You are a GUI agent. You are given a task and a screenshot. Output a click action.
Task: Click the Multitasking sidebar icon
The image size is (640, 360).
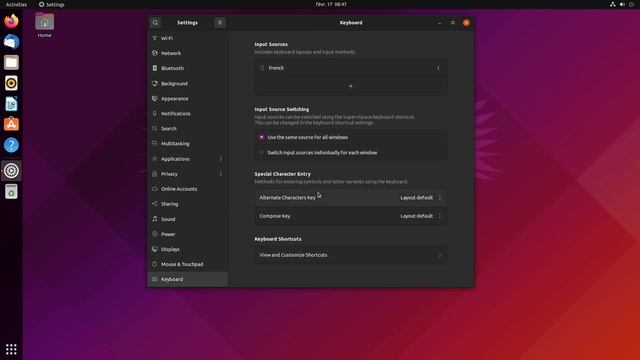pyautogui.click(x=155, y=143)
